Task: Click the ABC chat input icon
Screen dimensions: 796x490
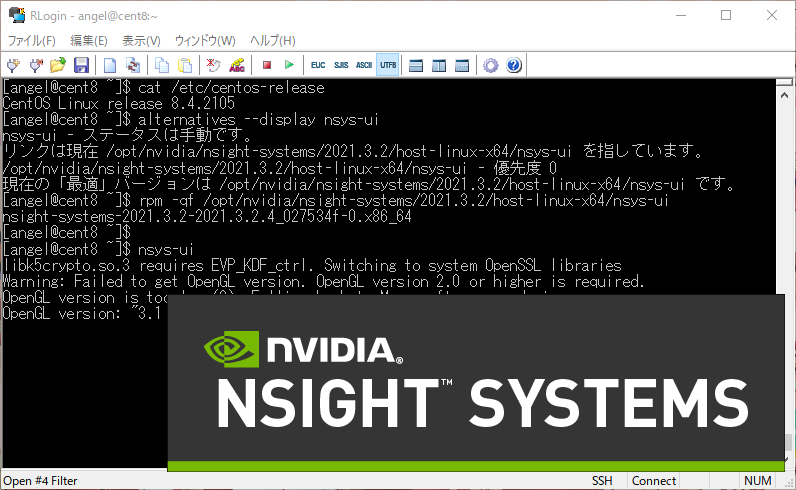Action: [x=237, y=65]
